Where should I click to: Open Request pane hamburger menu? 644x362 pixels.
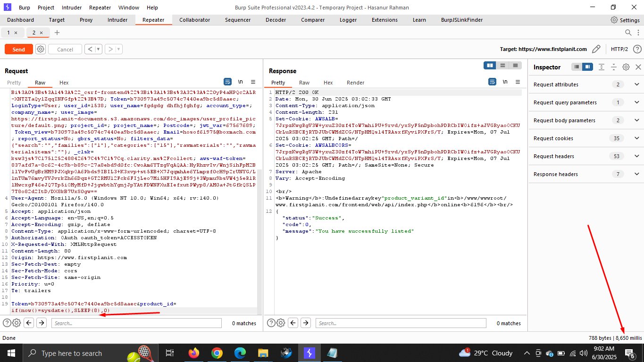coord(253,82)
